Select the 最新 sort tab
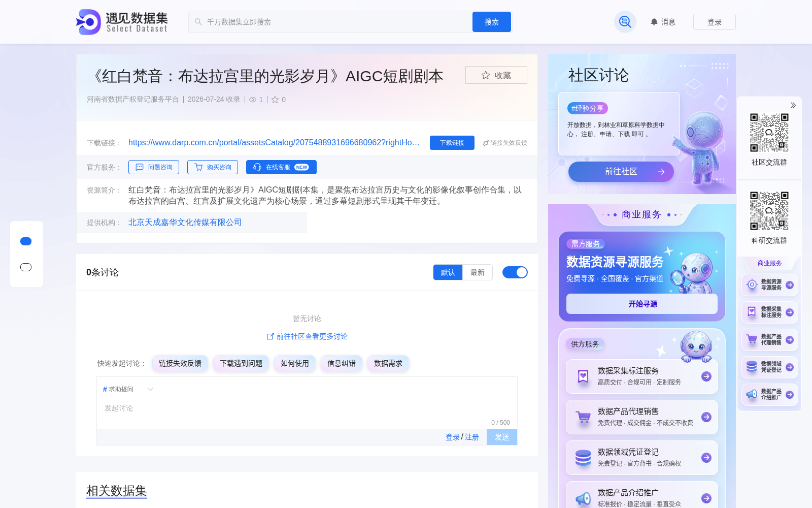Image resolution: width=812 pixels, height=508 pixels. [478, 272]
